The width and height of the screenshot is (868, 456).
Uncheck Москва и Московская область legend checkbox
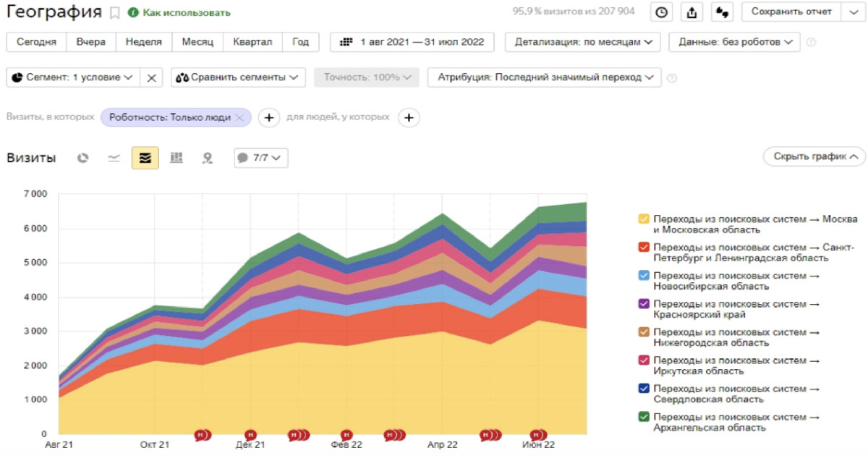643,219
